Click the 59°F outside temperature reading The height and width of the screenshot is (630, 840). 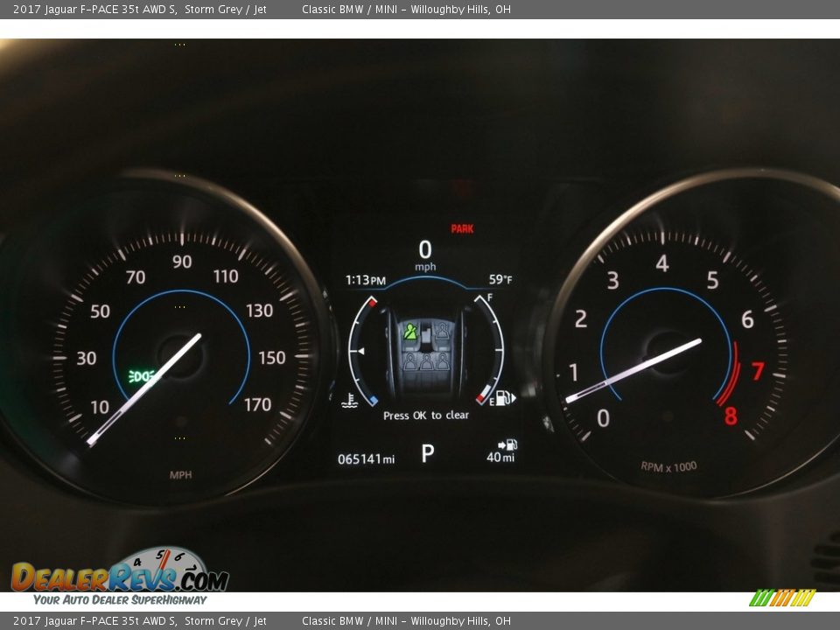pos(500,279)
